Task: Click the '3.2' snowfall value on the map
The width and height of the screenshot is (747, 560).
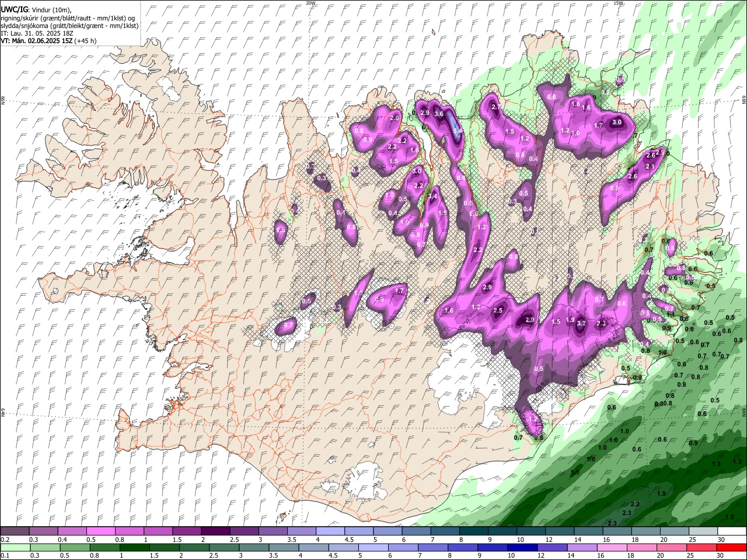Action: click(581, 323)
